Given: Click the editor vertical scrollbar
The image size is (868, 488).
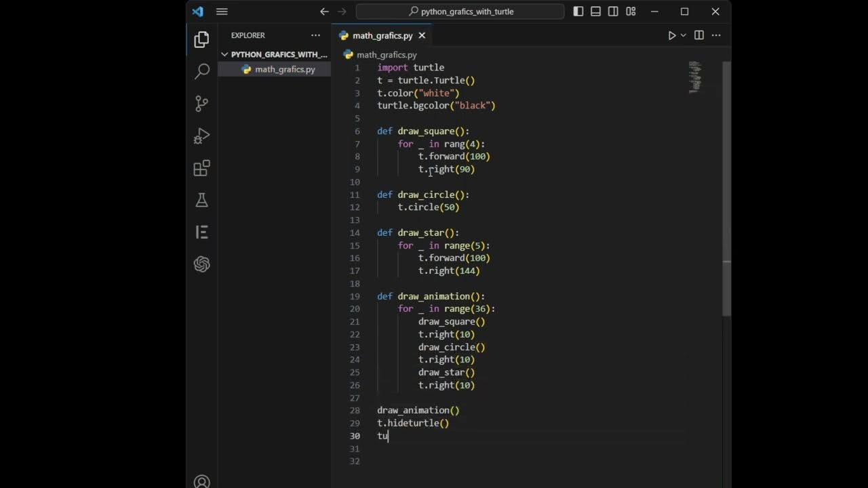Looking at the screenshot, I should pyautogui.click(x=726, y=188).
